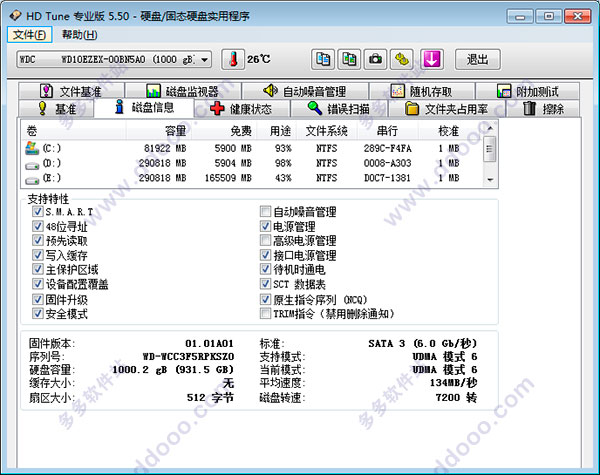Click the volume list scroll-up arrow
The image size is (600, 475).
coord(490,128)
